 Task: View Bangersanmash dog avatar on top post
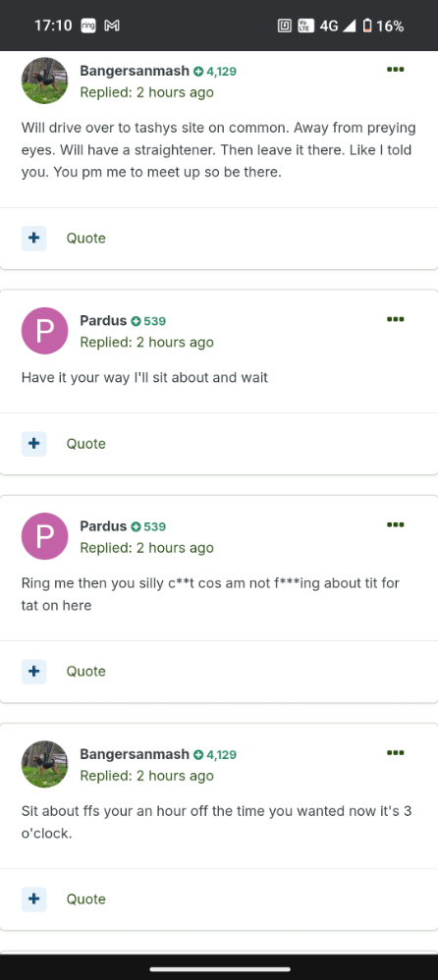[44, 81]
